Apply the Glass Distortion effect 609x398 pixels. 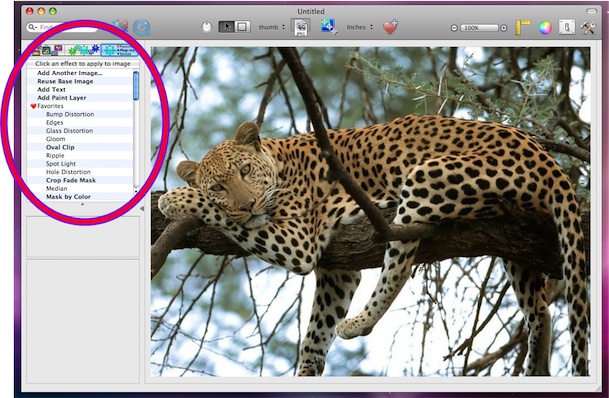tap(70, 131)
